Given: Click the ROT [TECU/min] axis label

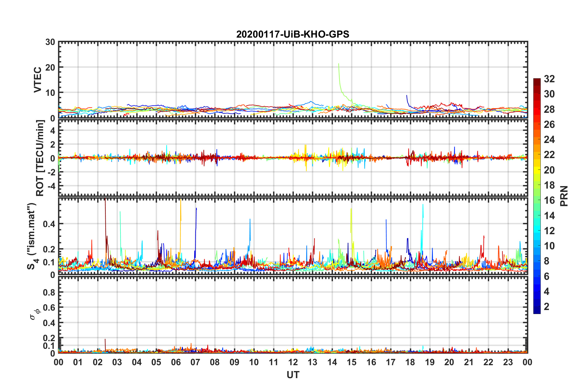Looking at the screenshot, I should [x=40, y=158].
